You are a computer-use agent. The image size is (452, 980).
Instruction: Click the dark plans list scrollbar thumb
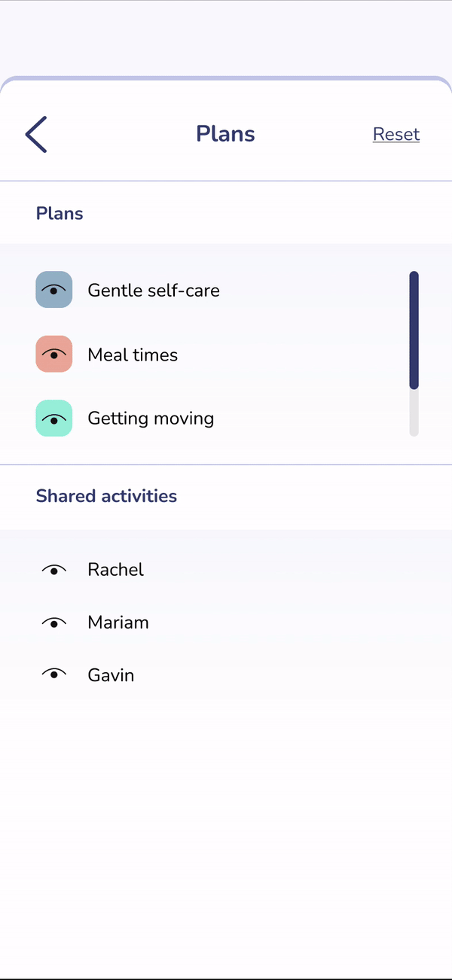(414, 330)
